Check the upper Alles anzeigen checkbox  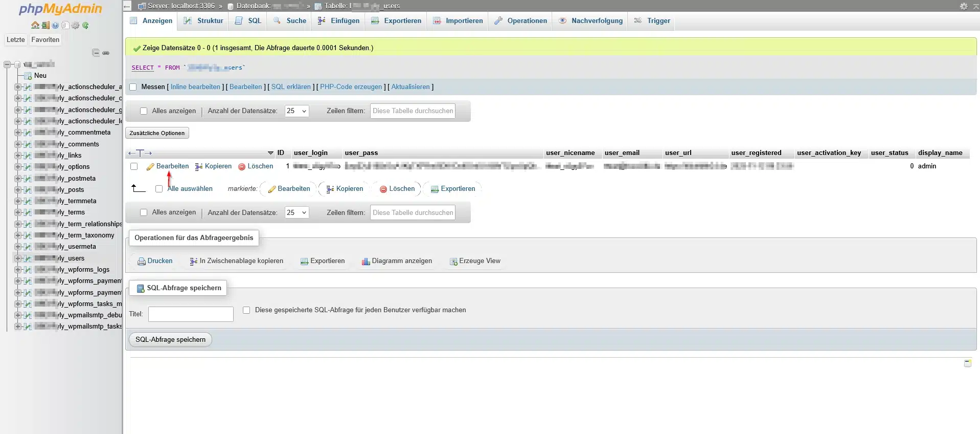(144, 111)
